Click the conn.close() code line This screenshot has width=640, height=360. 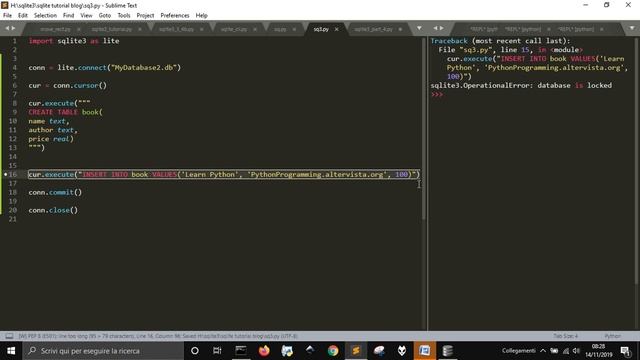53,210
